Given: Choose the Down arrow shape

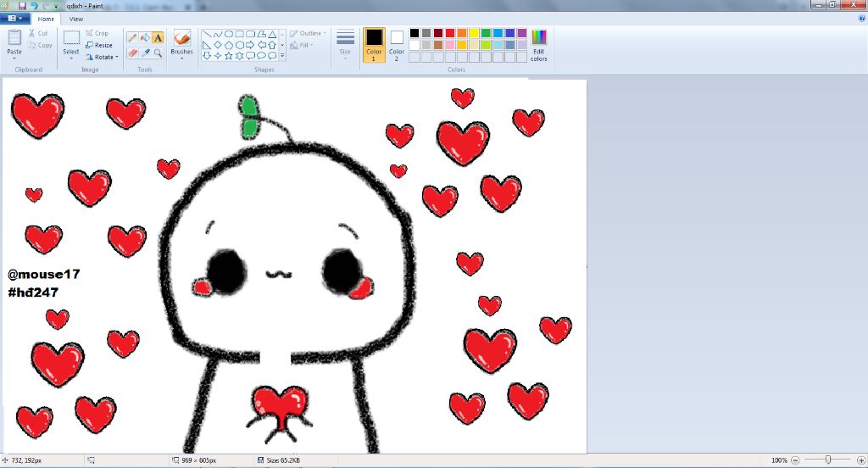Looking at the screenshot, I should [x=207, y=55].
